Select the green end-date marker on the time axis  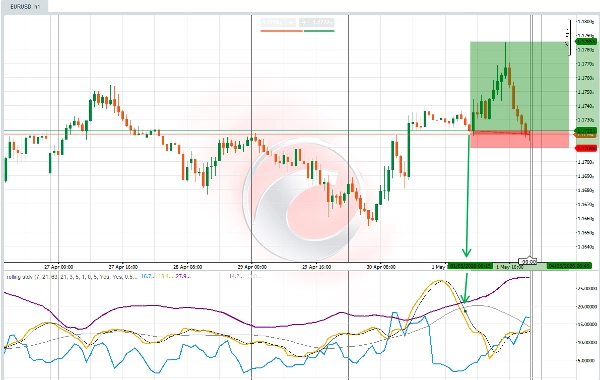coord(569,266)
